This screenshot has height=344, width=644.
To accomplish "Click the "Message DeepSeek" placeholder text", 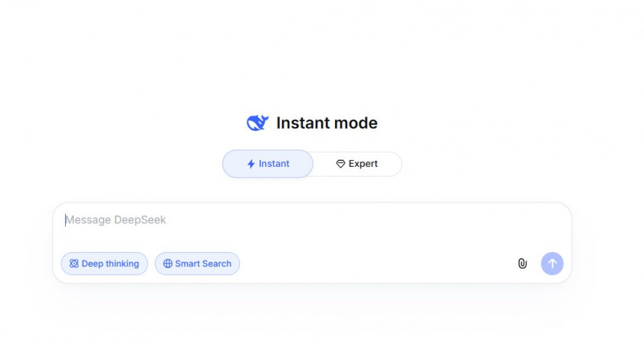I will click(x=116, y=220).
